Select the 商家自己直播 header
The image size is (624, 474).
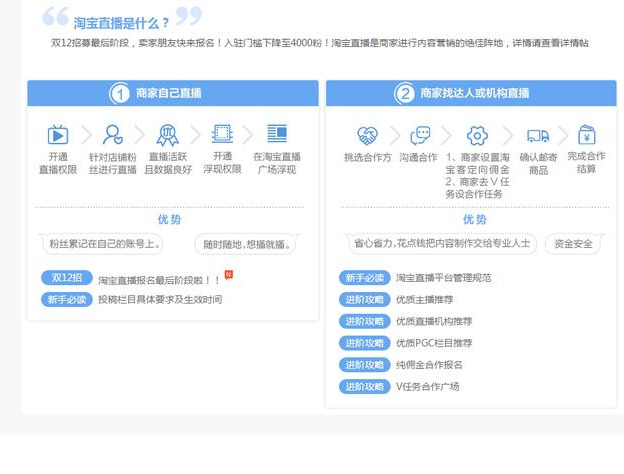pos(173,94)
